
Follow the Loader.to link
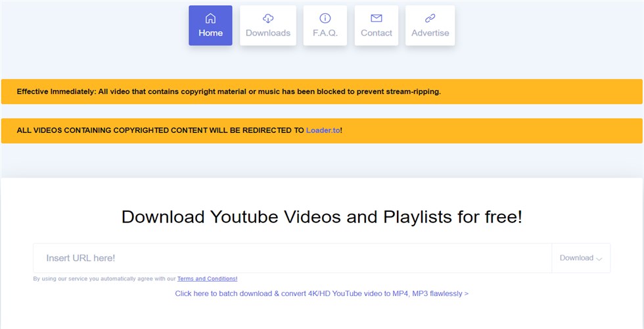click(x=323, y=130)
